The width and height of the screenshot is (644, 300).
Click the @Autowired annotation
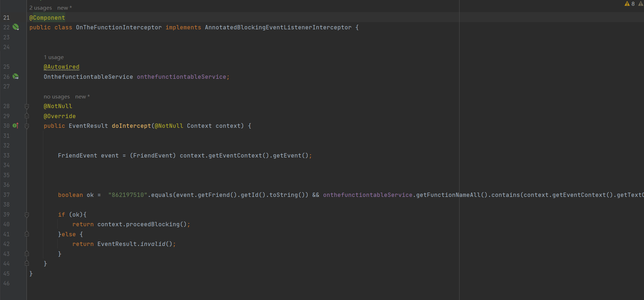click(62, 67)
